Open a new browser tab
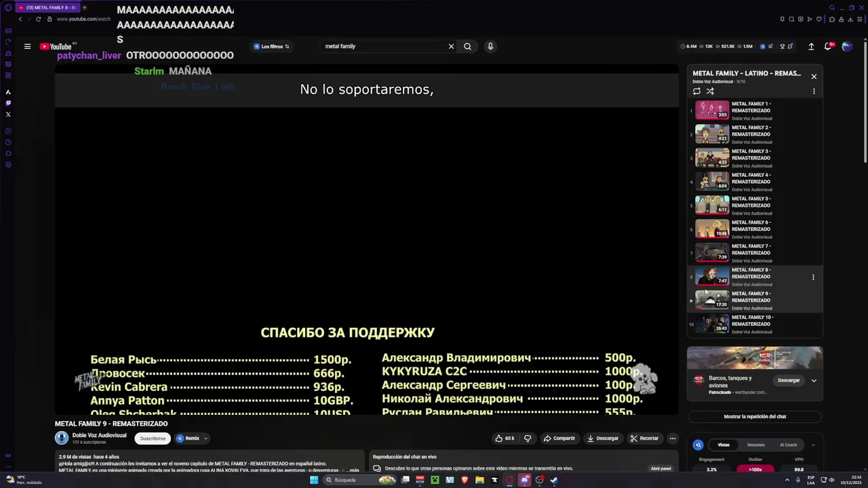 pyautogui.click(x=84, y=7)
